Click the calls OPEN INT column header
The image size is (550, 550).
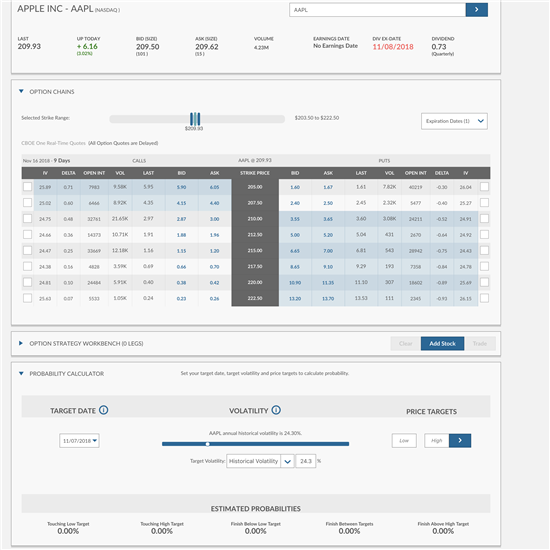point(94,173)
